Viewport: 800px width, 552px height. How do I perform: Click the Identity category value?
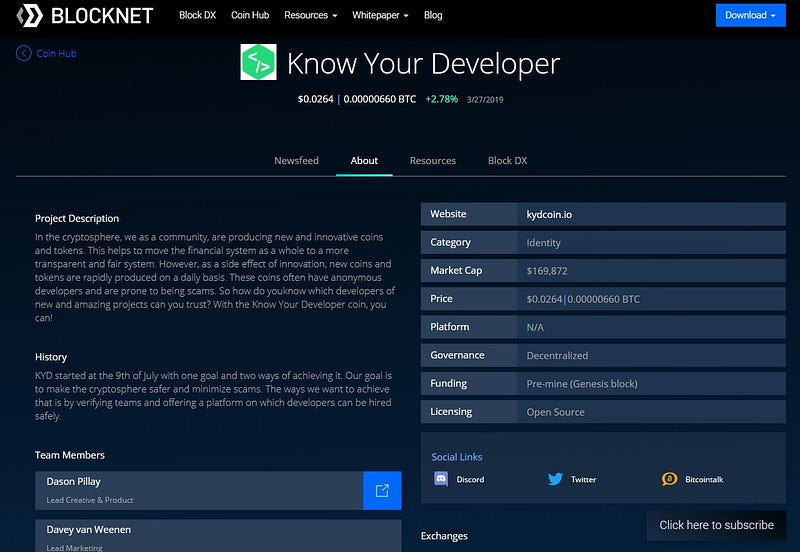[x=543, y=243]
